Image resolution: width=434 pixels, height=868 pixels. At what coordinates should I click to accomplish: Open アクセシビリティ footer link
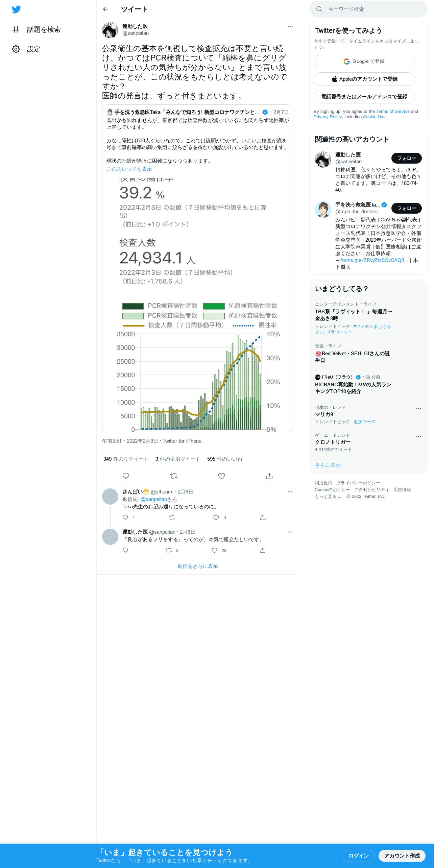click(372, 490)
